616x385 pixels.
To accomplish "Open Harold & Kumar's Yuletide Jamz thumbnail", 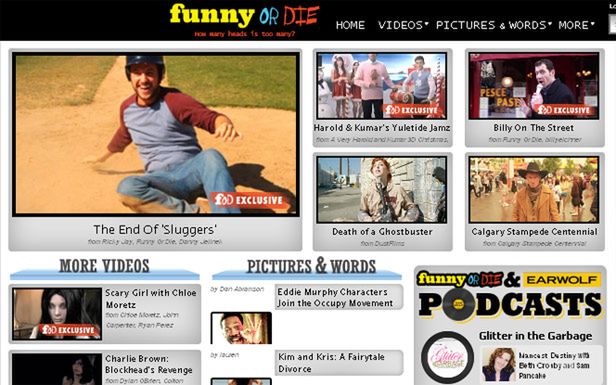I will tap(382, 86).
